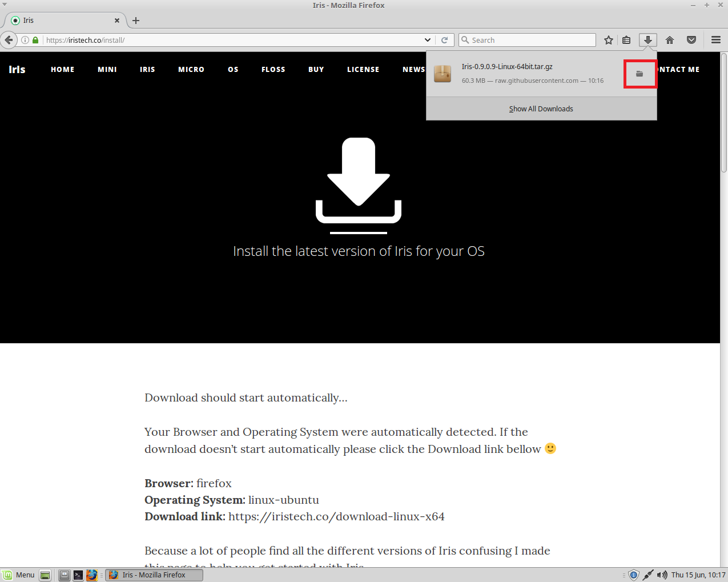Screen dimensions: 728x582
Task: Click the Pocket icon in toolbar
Action: point(691,40)
